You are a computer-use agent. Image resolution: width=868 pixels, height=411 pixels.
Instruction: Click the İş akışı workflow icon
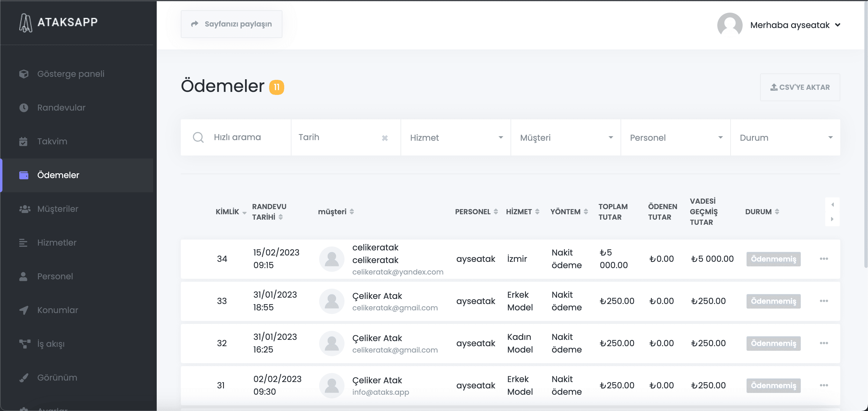(25, 344)
